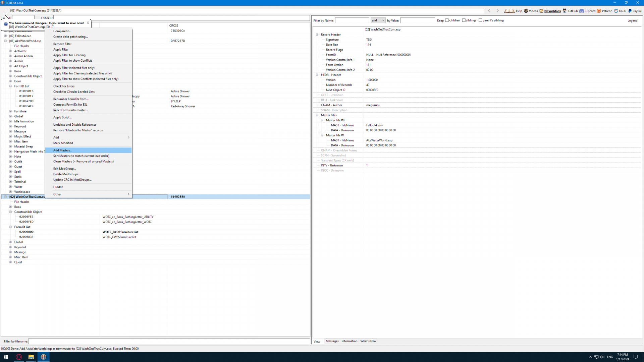Toggle the siblings checkbox
Screen dimensions: 644x362
click(x=464, y=20)
